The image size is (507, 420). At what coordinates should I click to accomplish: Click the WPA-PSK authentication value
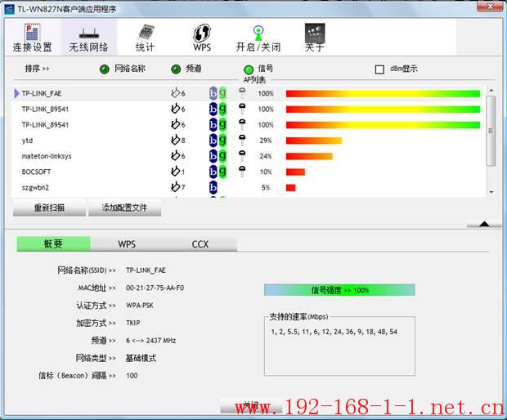140,306
